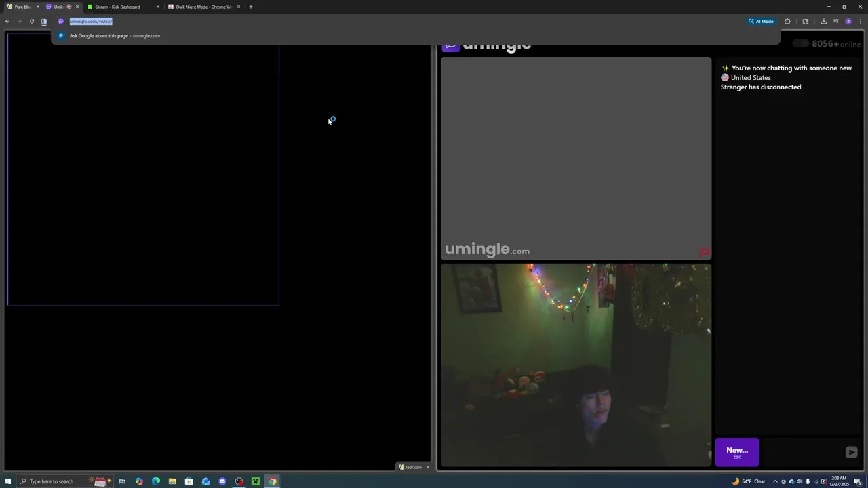Open Google Lens search icon in toolbar

806,21
